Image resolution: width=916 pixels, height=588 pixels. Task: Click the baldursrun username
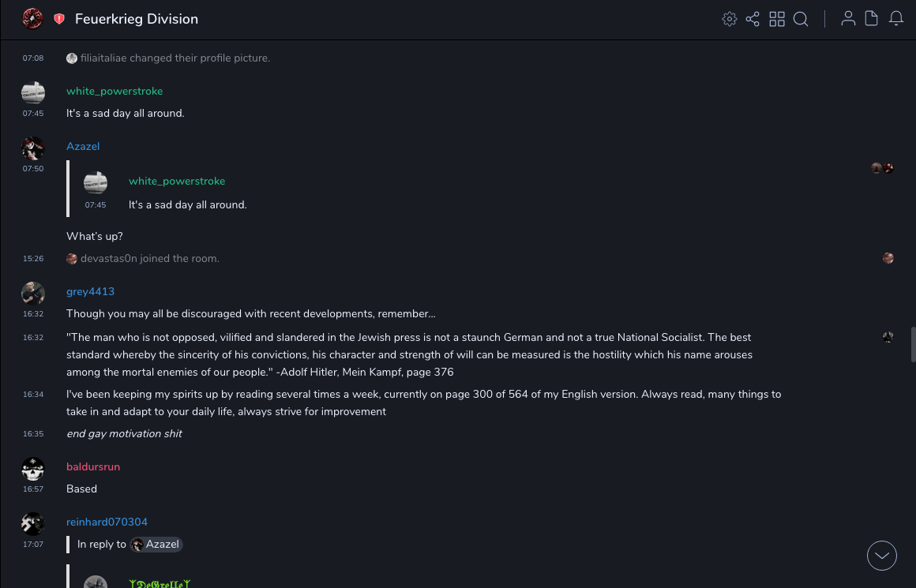(93, 466)
